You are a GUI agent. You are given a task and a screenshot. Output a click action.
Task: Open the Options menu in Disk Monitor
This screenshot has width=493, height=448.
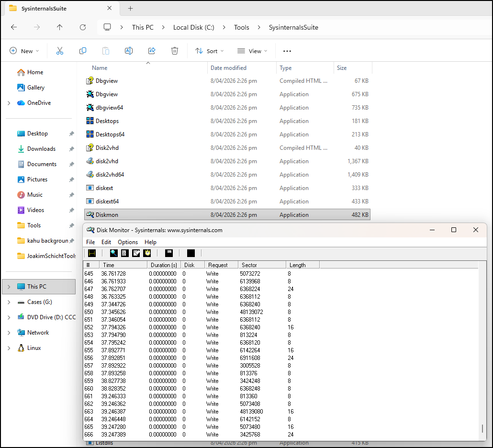128,242
